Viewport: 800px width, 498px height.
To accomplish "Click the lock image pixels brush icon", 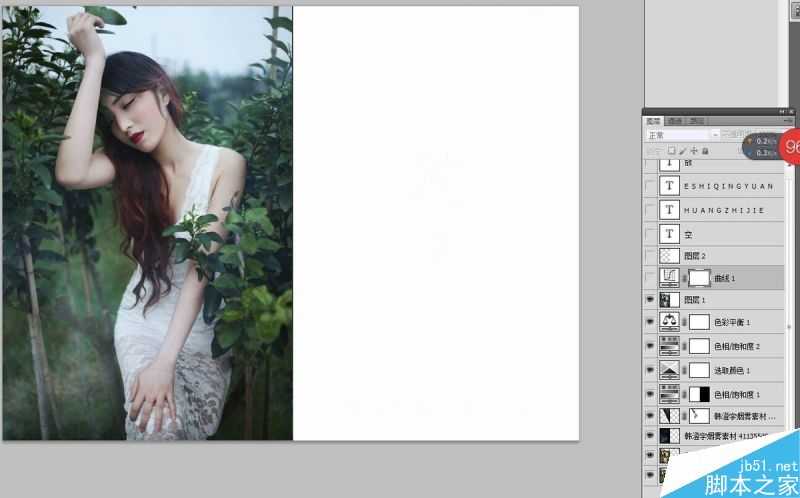I will point(681,151).
